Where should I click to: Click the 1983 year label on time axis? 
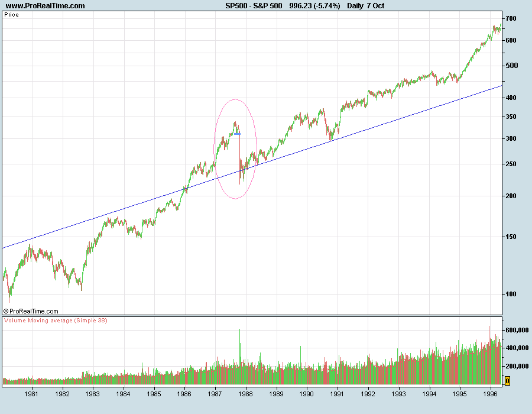click(x=92, y=394)
